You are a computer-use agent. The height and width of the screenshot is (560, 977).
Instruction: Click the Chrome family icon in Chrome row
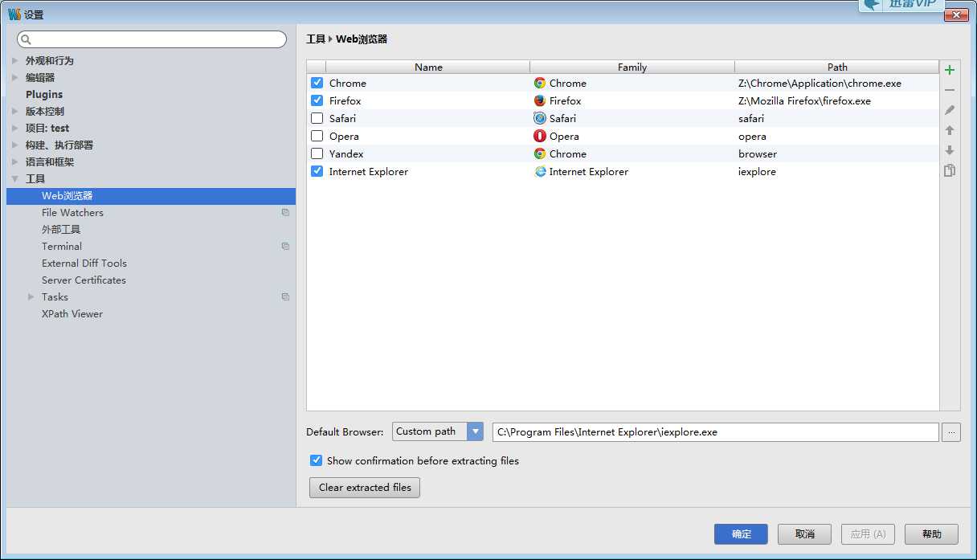(540, 83)
